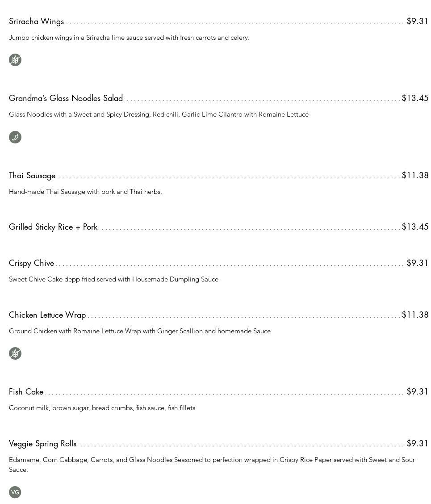Viewport: 431px width, 504px height.
Task: Choose Grilled Sticky Rice + Pork
Action: click(x=53, y=227)
